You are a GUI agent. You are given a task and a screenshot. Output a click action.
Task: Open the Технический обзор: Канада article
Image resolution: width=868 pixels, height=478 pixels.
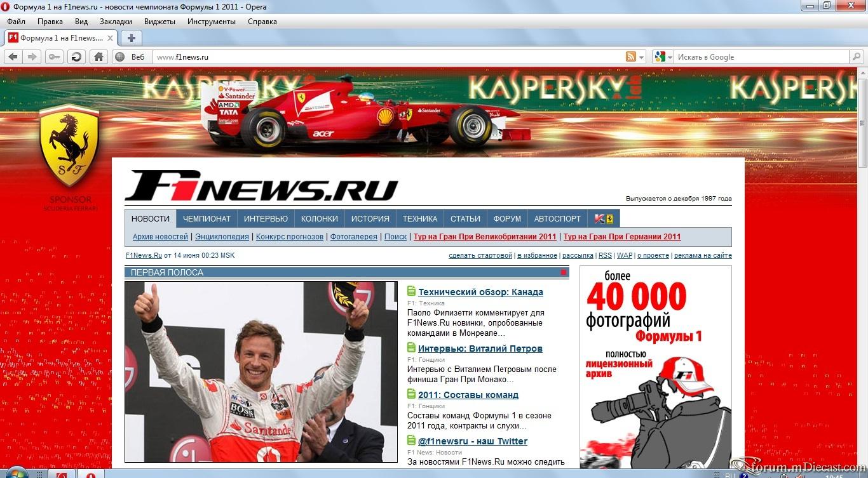point(480,292)
